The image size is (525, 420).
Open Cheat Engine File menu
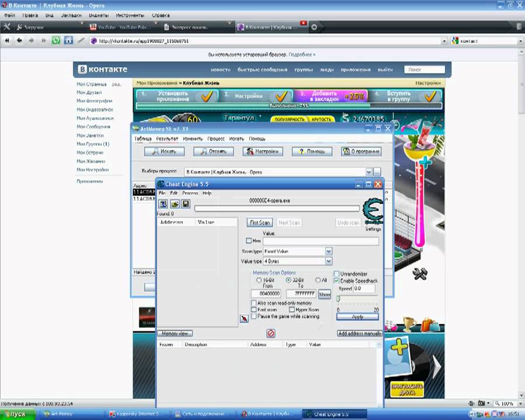tap(162, 193)
